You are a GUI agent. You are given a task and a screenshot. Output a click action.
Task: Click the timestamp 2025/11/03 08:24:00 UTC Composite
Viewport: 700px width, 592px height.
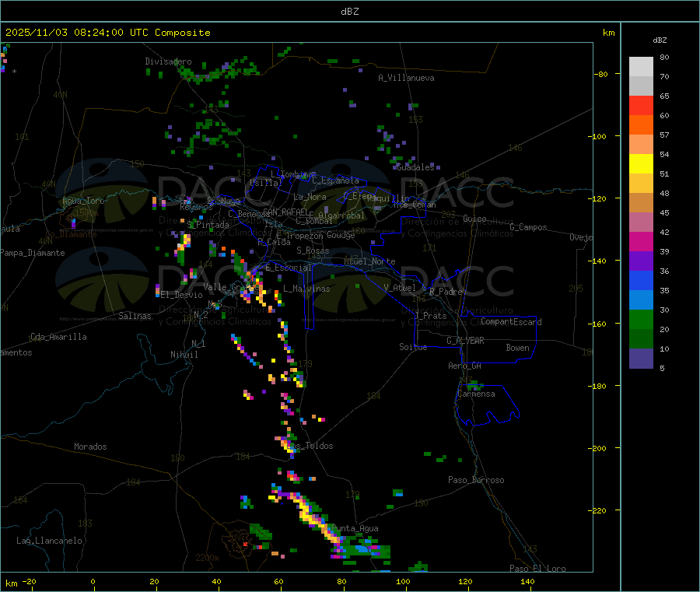(107, 33)
